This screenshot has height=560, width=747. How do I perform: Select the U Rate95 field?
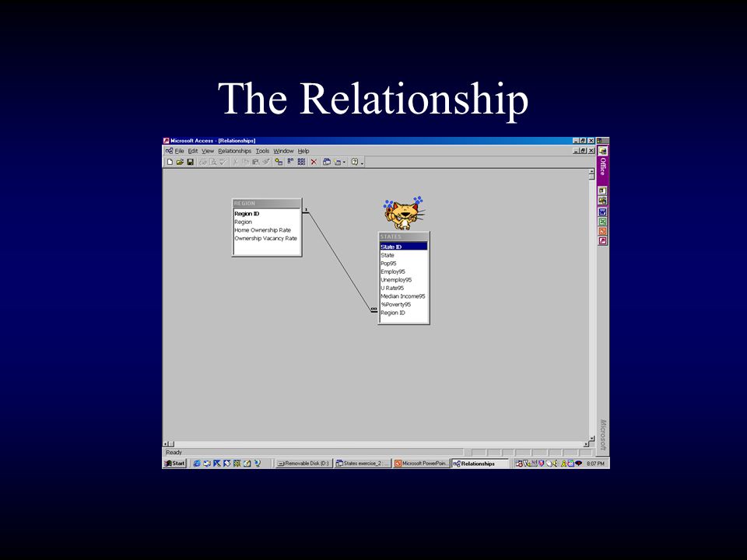(x=404, y=288)
